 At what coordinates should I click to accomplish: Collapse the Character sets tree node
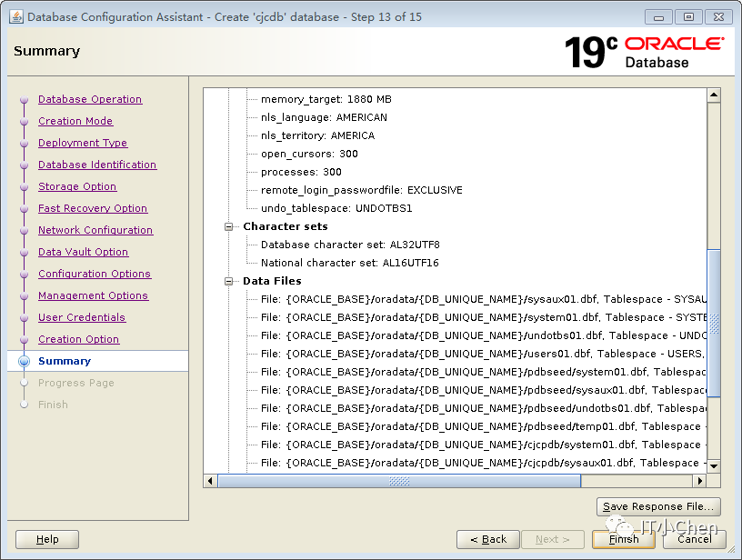pos(228,226)
